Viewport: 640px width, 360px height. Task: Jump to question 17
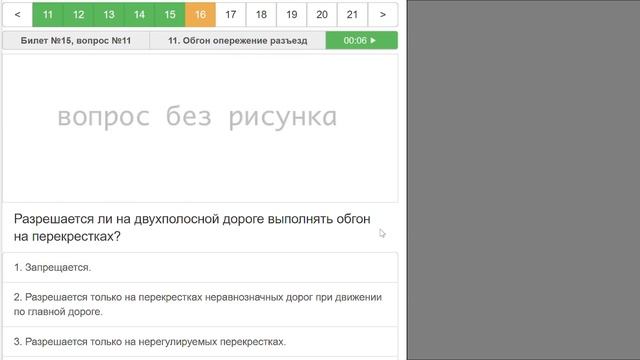point(231,15)
